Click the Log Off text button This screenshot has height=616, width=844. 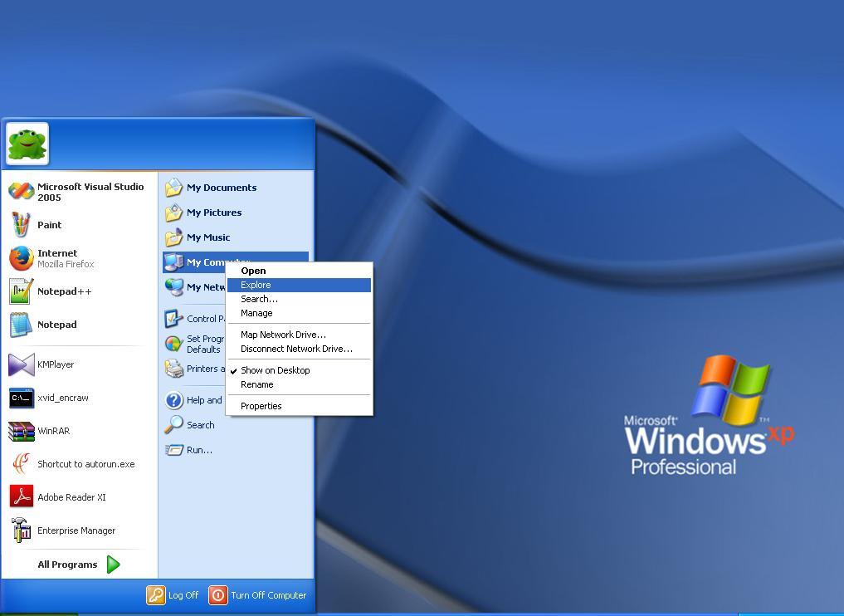pos(183,595)
